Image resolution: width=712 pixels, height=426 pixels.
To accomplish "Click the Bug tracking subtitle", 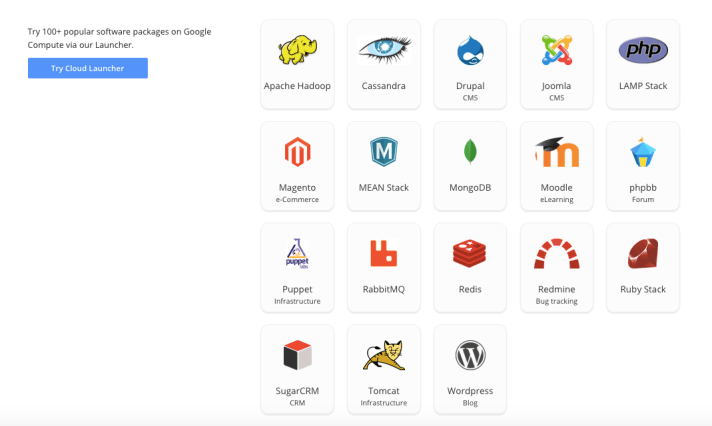I will 557,301.
